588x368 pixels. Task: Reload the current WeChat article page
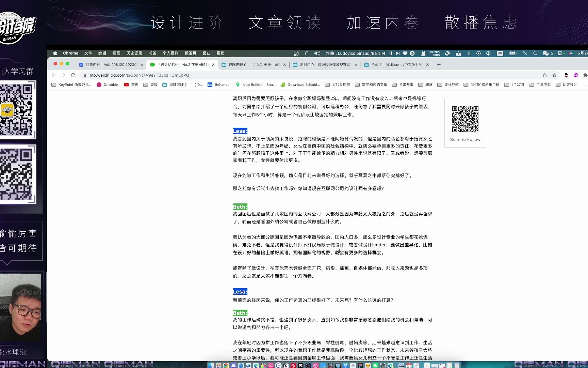click(x=73, y=75)
